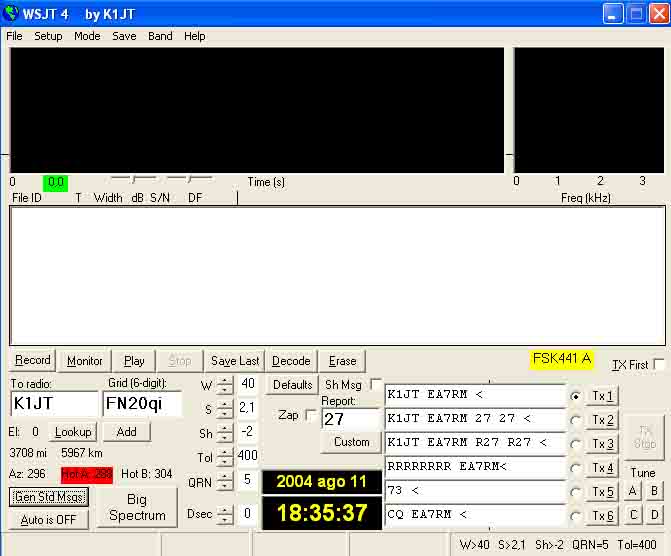This screenshot has height=556, width=671.
Task: Click the Tx 6 transmit button
Action: point(603,516)
